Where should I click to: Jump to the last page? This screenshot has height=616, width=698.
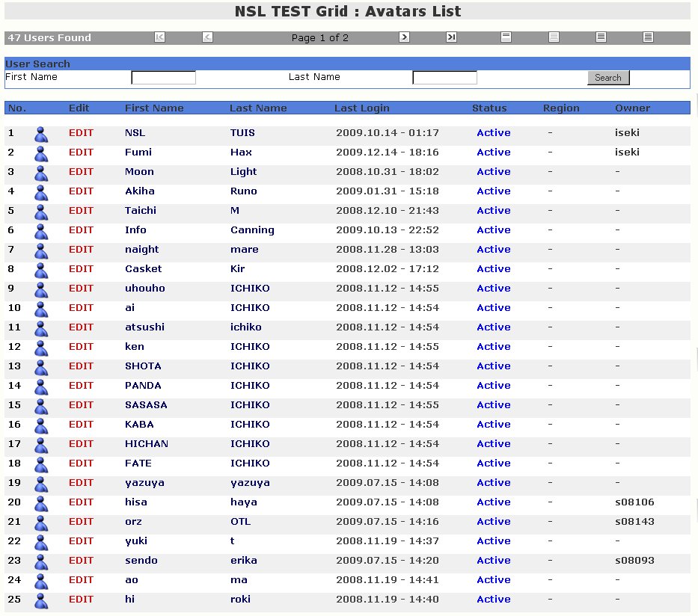coord(451,37)
